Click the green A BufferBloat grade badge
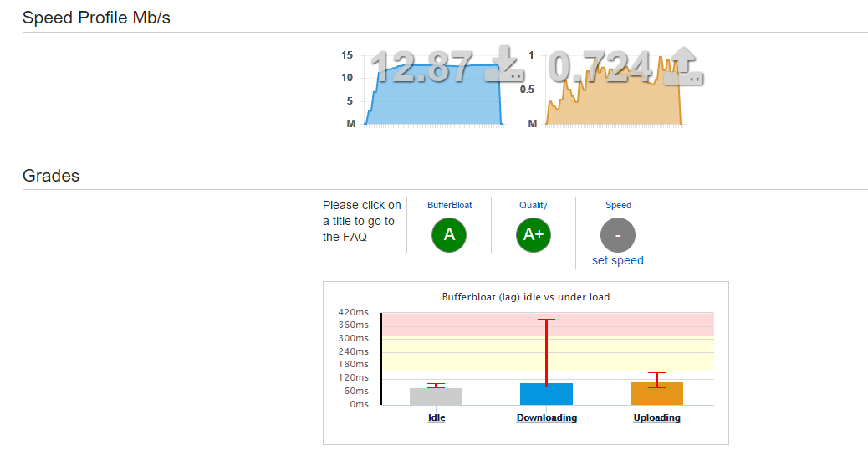The height and width of the screenshot is (461, 868). (x=449, y=235)
